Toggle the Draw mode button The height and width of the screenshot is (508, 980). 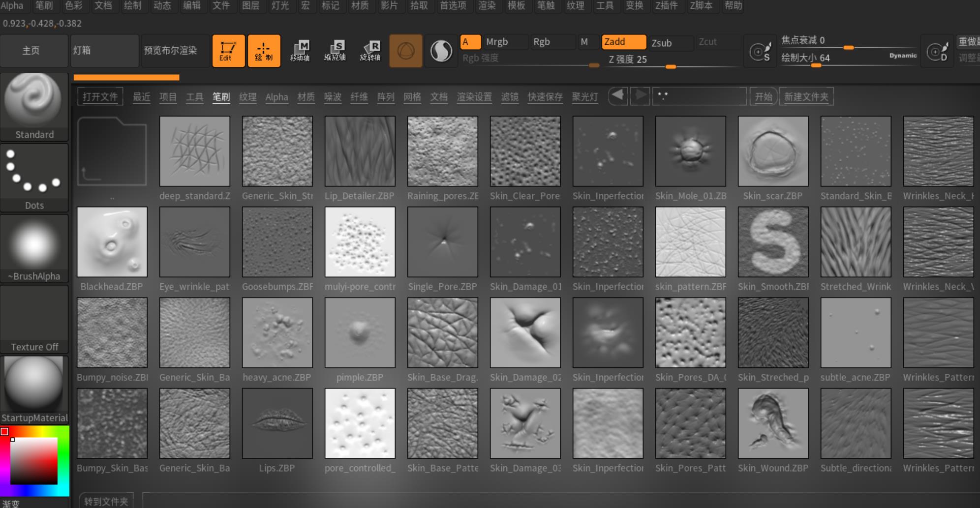(264, 51)
